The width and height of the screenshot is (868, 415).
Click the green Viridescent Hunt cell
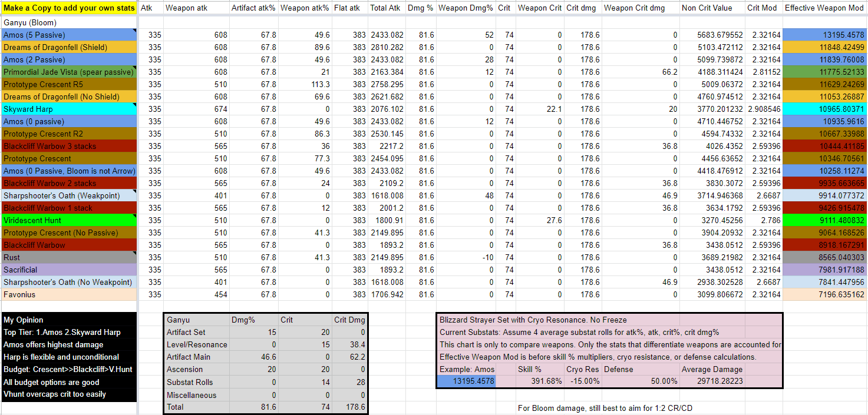coord(69,220)
